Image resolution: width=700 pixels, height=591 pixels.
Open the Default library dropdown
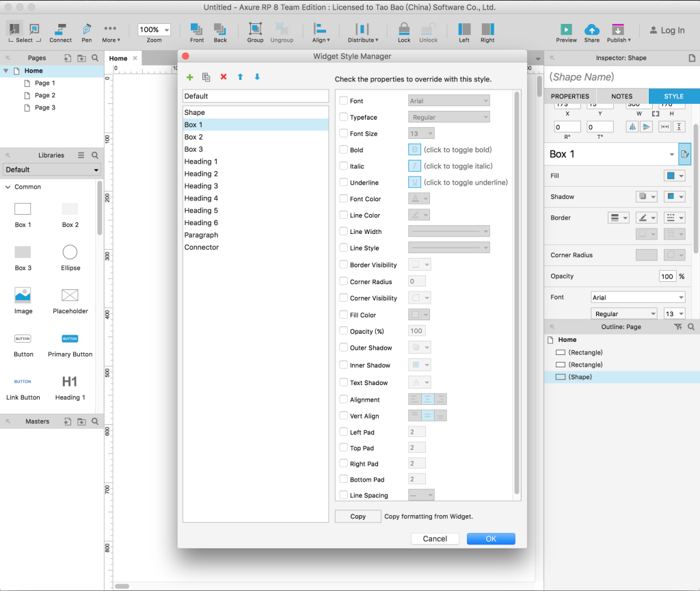[x=52, y=170]
